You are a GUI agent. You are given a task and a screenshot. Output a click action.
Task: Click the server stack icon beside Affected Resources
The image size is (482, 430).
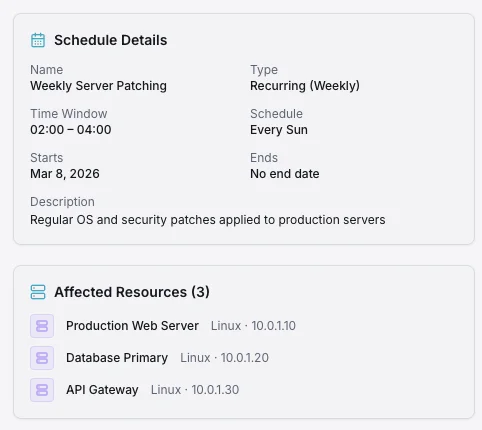(38, 292)
